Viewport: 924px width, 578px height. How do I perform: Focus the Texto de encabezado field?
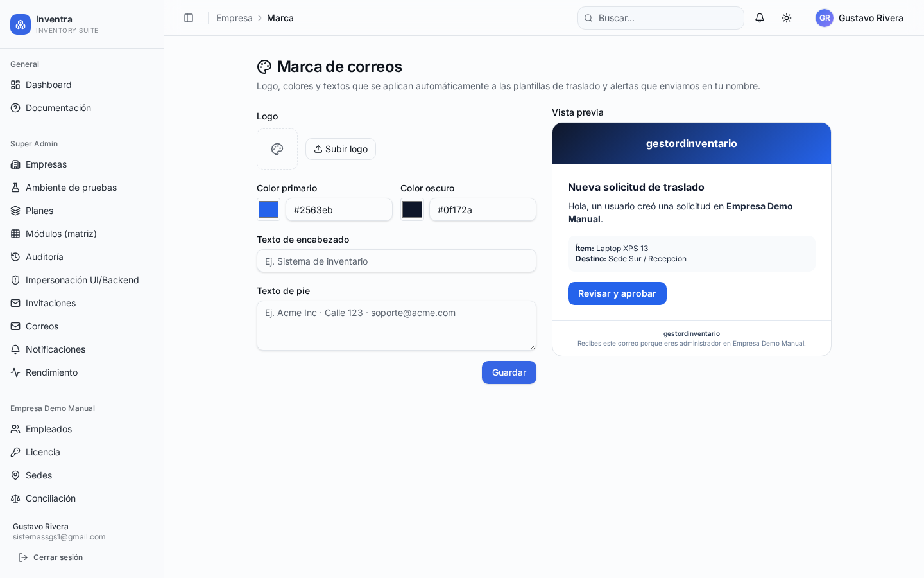tap(397, 261)
